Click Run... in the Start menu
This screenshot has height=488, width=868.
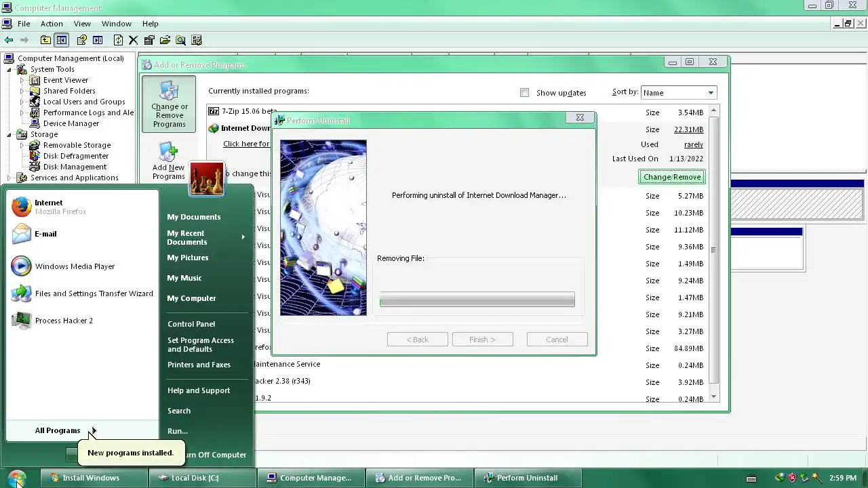(178, 431)
